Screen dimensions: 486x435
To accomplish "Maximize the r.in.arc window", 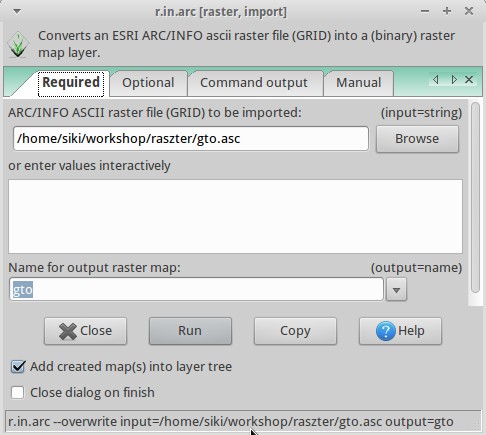I will coord(447,11).
